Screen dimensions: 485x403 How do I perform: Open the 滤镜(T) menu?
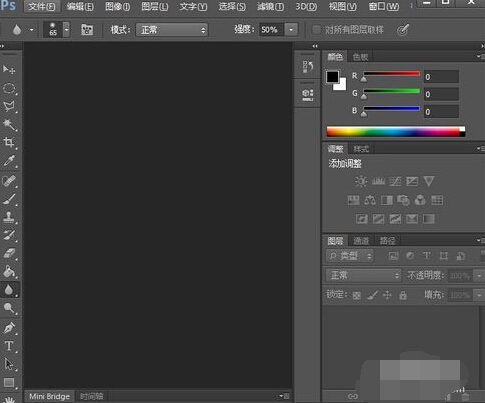pos(270,7)
